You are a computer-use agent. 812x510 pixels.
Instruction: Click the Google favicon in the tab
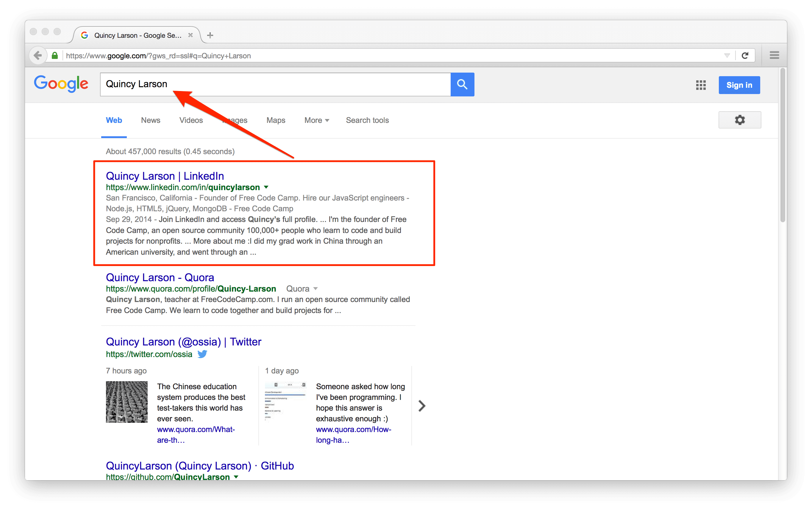pyautogui.click(x=84, y=35)
